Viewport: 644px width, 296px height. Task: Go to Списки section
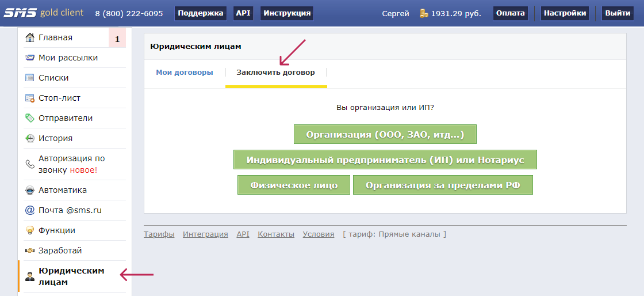point(53,78)
